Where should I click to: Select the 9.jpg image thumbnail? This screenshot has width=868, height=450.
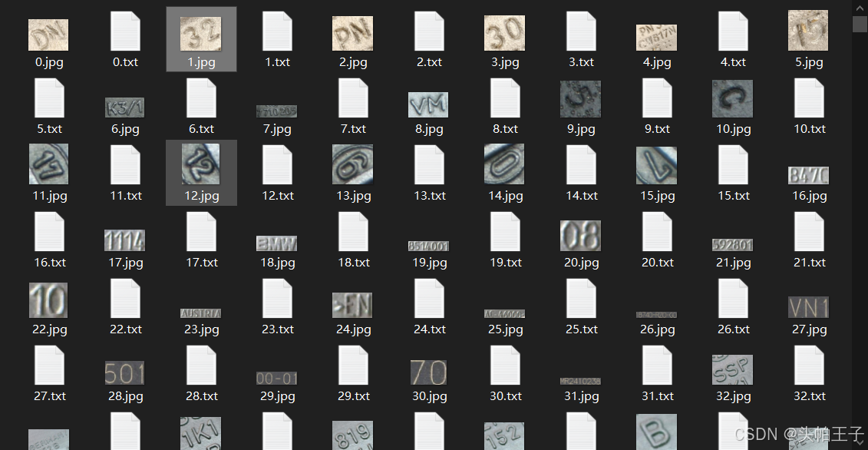(x=580, y=99)
